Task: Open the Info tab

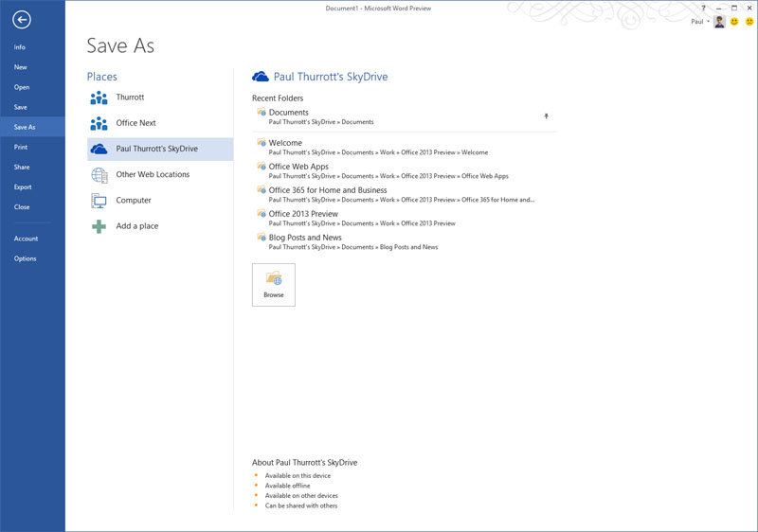Action: coord(20,47)
